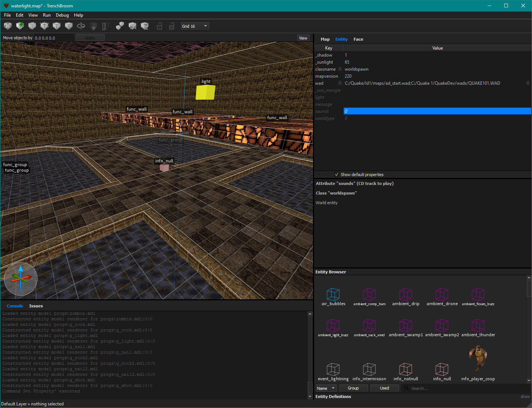Select the brush creation tool with green star
This screenshot has height=408, width=532.
point(20,26)
